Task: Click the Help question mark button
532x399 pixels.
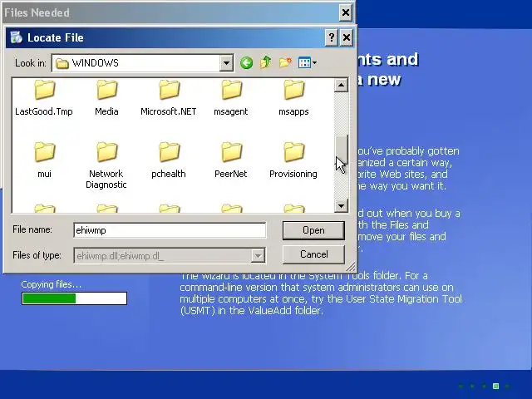Action: [x=331, y=37]
